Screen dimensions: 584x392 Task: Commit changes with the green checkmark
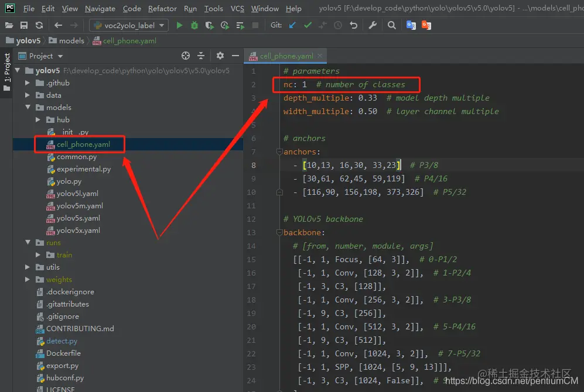point(308,25)
